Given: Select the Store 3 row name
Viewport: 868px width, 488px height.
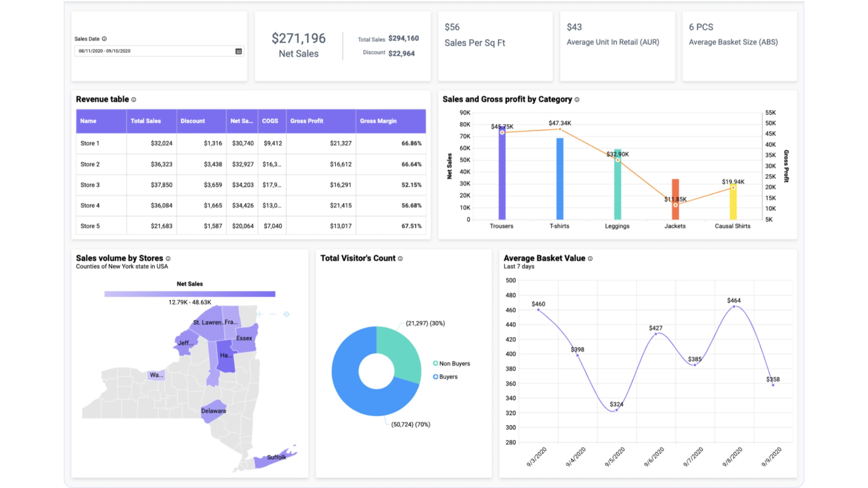Looking at the screenshot, I should tap(90, 185).
